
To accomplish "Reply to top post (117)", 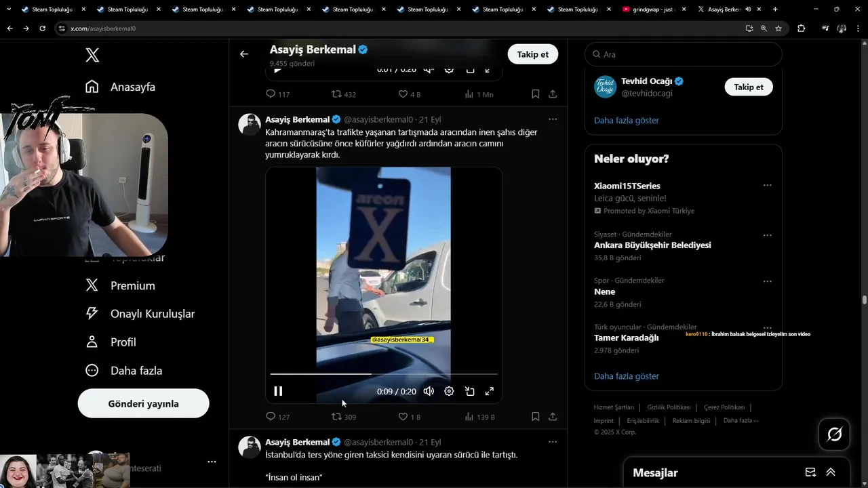I will (277, 94).
